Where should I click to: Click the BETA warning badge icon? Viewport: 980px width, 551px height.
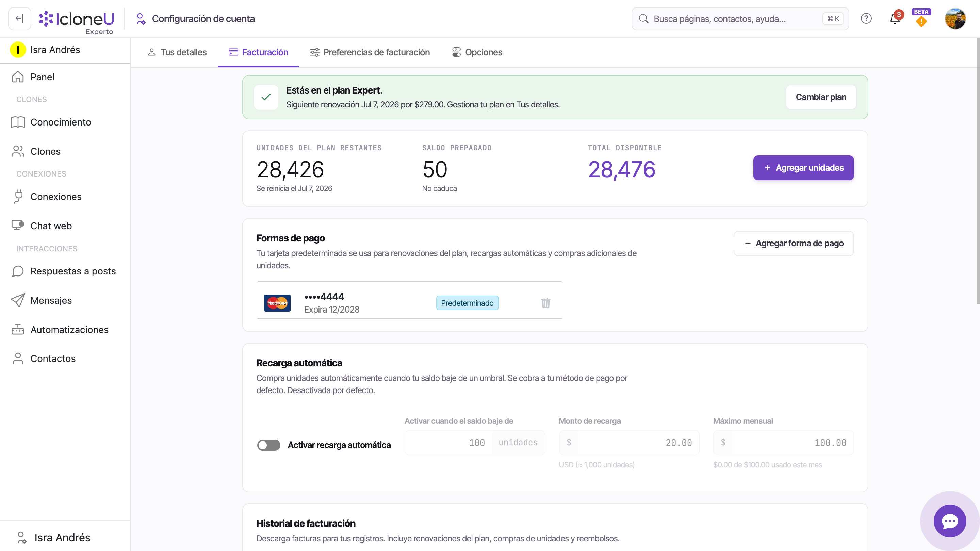[x=921, y=18]
